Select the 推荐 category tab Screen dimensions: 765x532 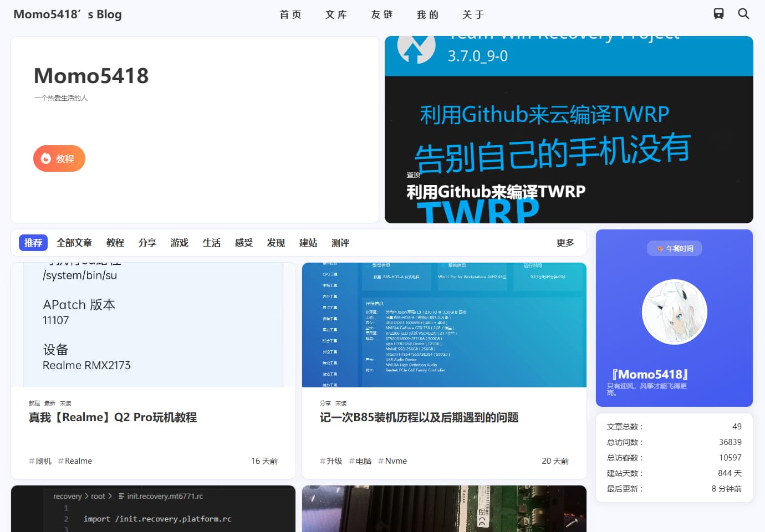[x=33, y=243]
